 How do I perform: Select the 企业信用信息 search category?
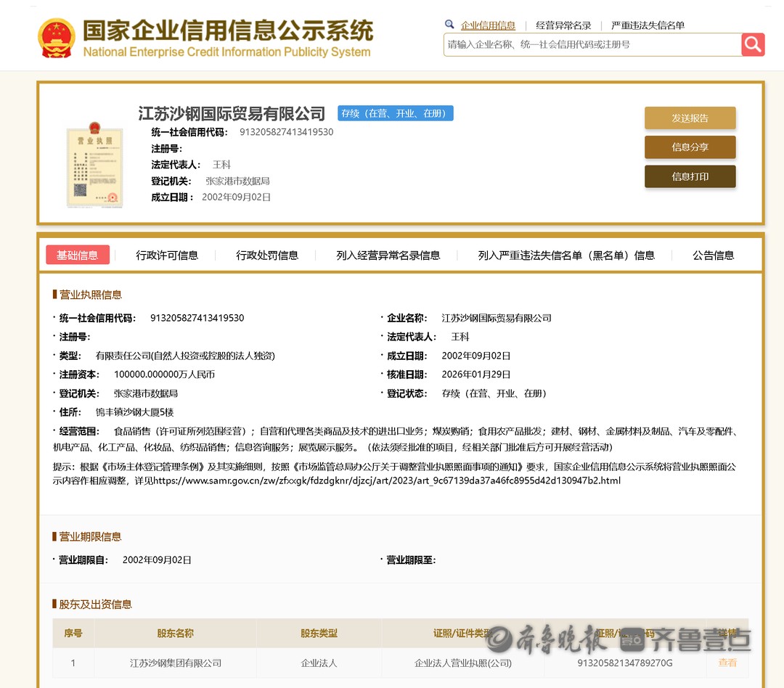(488, 25)
